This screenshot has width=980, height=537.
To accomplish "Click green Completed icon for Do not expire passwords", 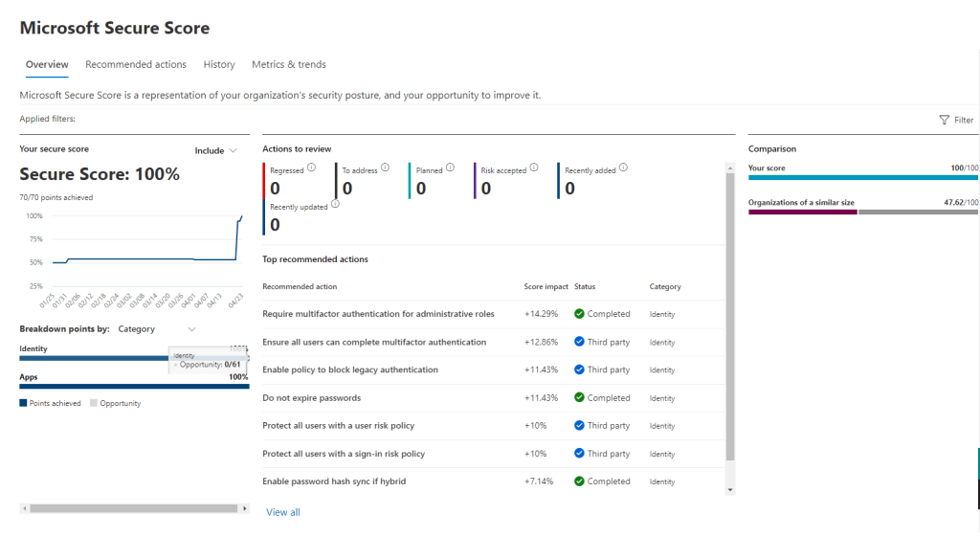I will [x=579, y=397].
